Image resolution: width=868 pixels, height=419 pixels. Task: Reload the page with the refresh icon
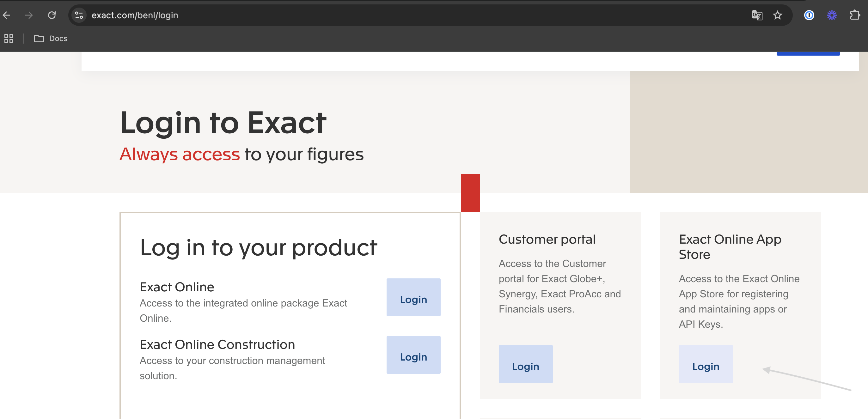tap(52, 15)
